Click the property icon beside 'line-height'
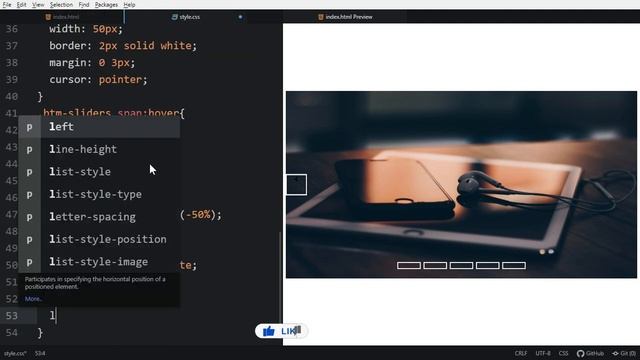Viewport: 640px width, 360px height. tap(29, 149)
